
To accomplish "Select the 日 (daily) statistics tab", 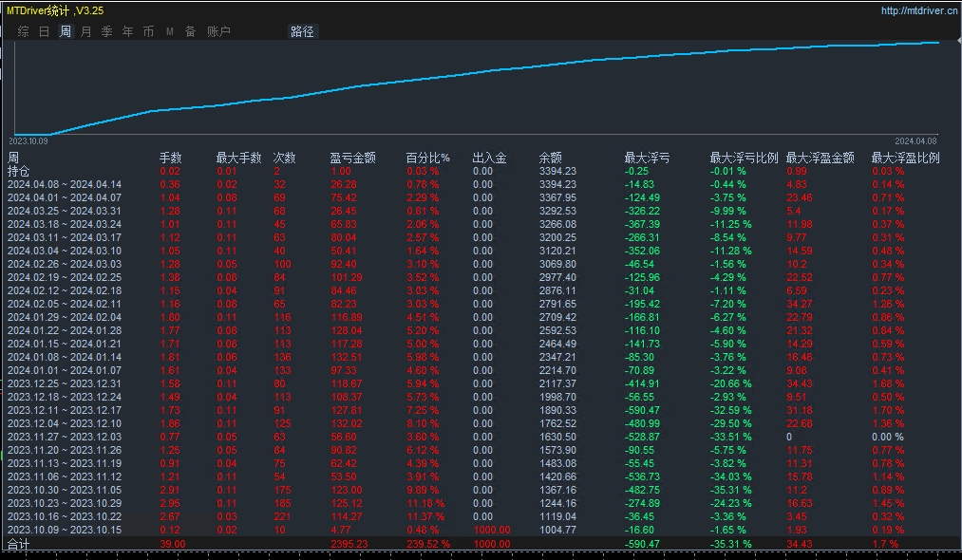I will (44, 31).
